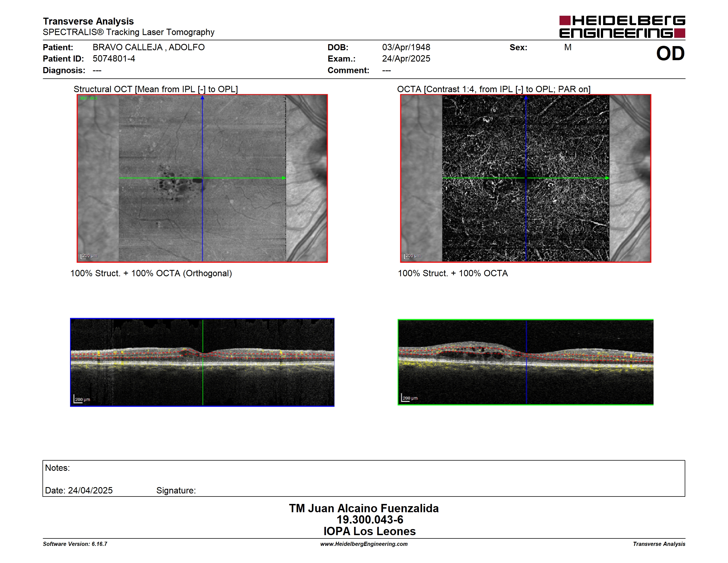This screenshot has width=728, height=563.
Task: Click the 'OCTA [Contrast 1:4...' caption
Action: (494, 89)
